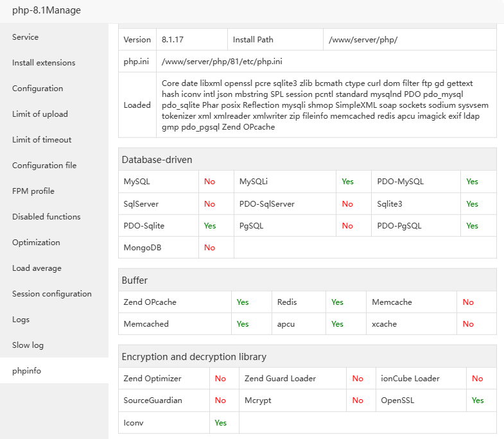Select the Configuration sidebar item
The image size is (504, 439).
(38, 89)
